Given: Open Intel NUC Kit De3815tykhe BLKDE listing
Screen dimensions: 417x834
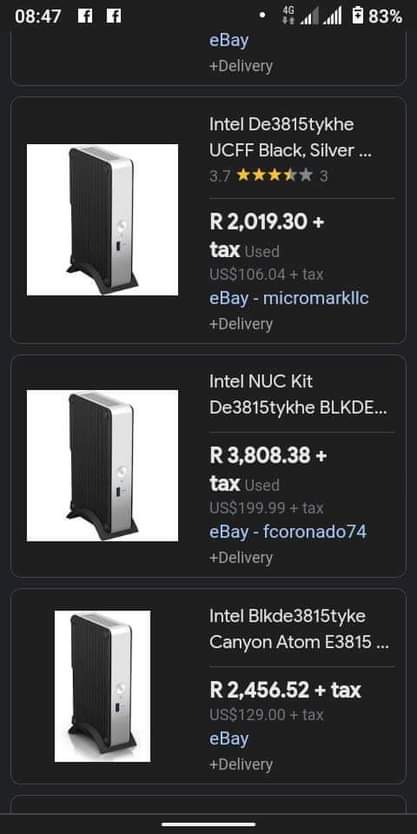Looking at the screenshot, I should point(298,395).
